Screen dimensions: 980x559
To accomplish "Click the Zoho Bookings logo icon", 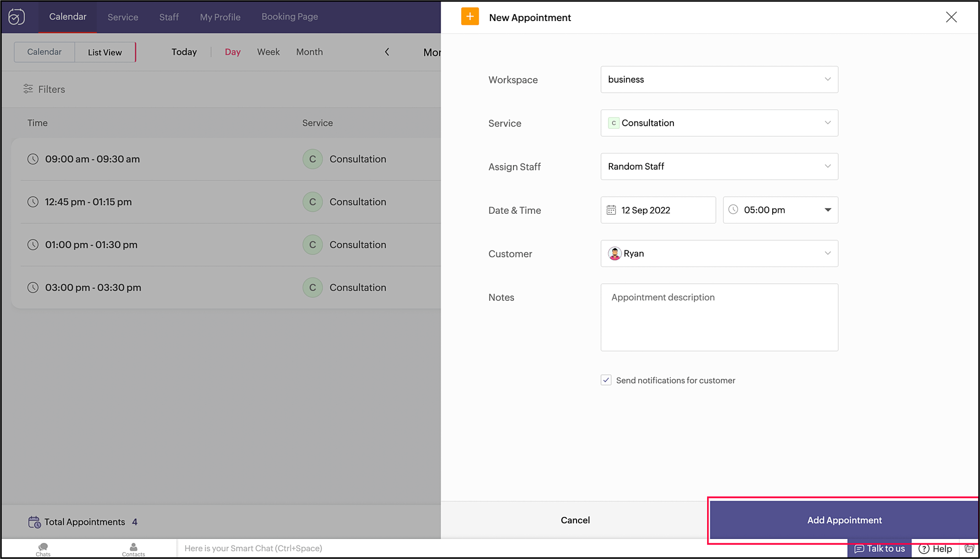I will pos(17,17).
